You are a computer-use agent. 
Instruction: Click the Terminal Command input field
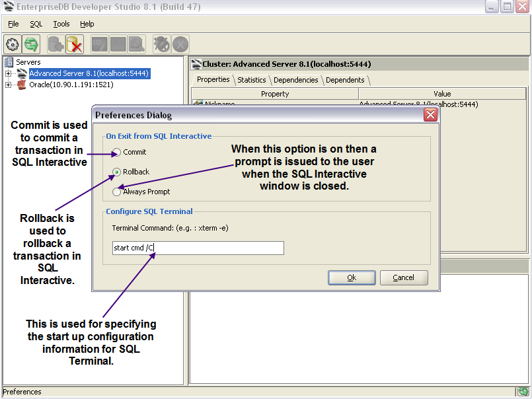(x=198, y=248)
